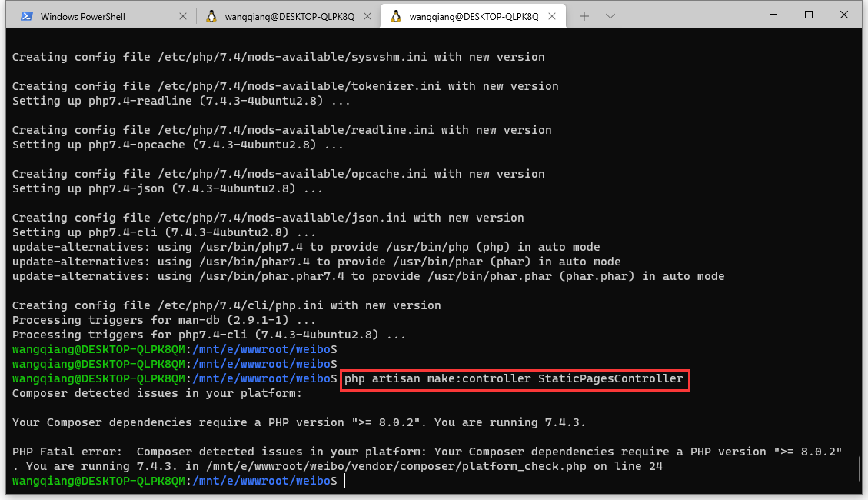Close the middle wangqiang@DESKTOP-QLPK8Q tab
868x500 pixels.
[x=367, y=16]
